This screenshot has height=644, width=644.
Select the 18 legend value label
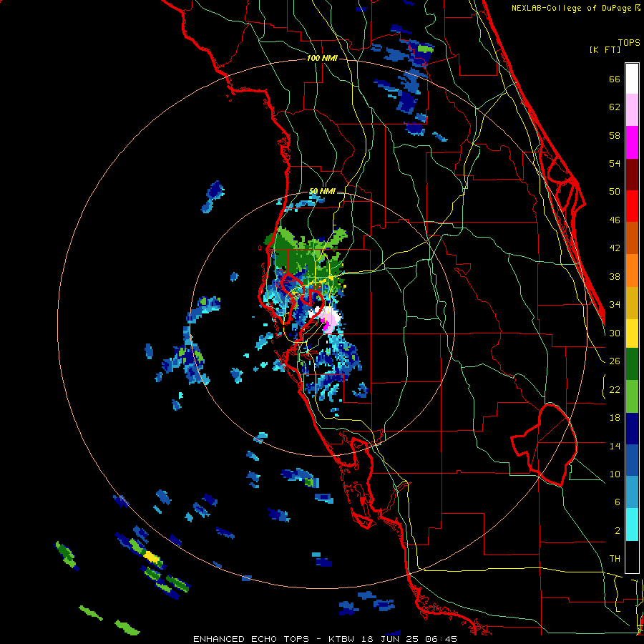coord(615,418)
